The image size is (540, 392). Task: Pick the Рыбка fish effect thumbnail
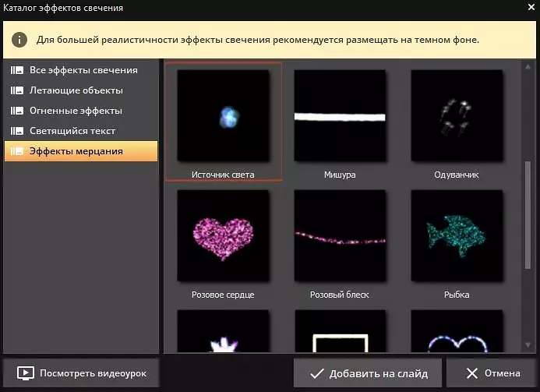(x=457, y=235)
